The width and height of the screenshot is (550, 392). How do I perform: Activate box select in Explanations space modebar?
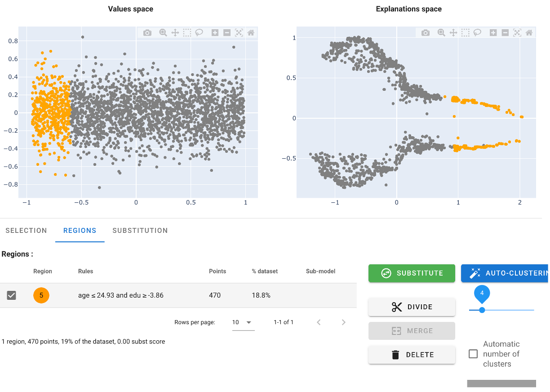point(466,33)
